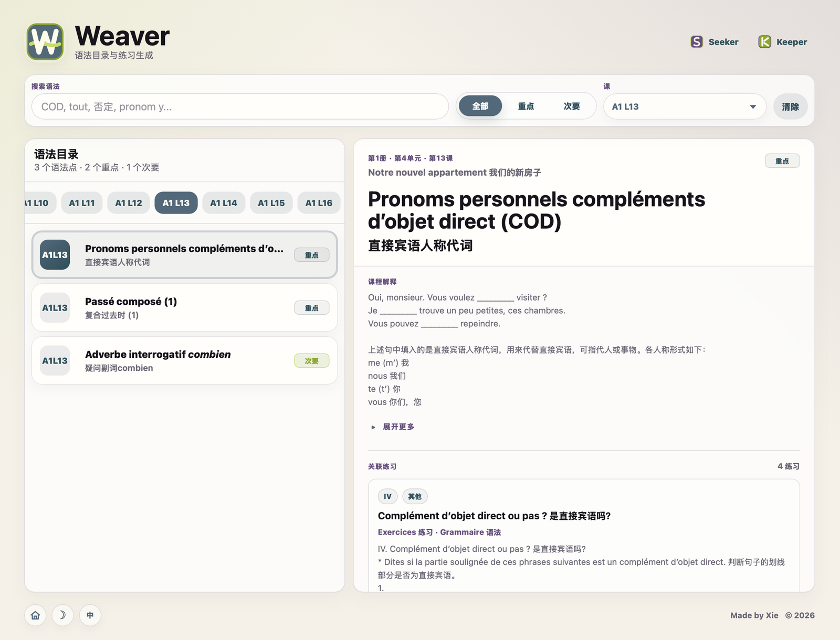Click the Weaver logo icon
Viewport: 840px width, 640px height.
click(x=45, y=41)
